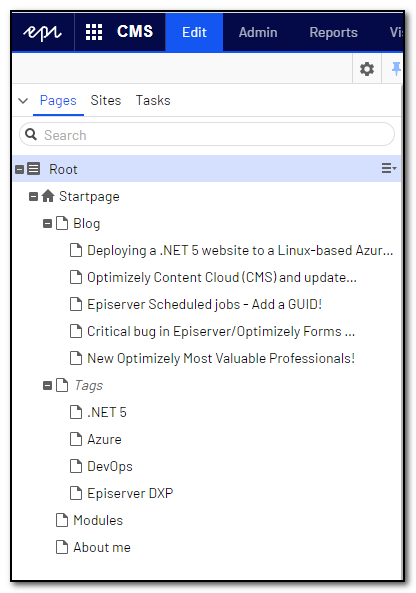
Task: Click page icon beside .NET 5
Action: 76,412
